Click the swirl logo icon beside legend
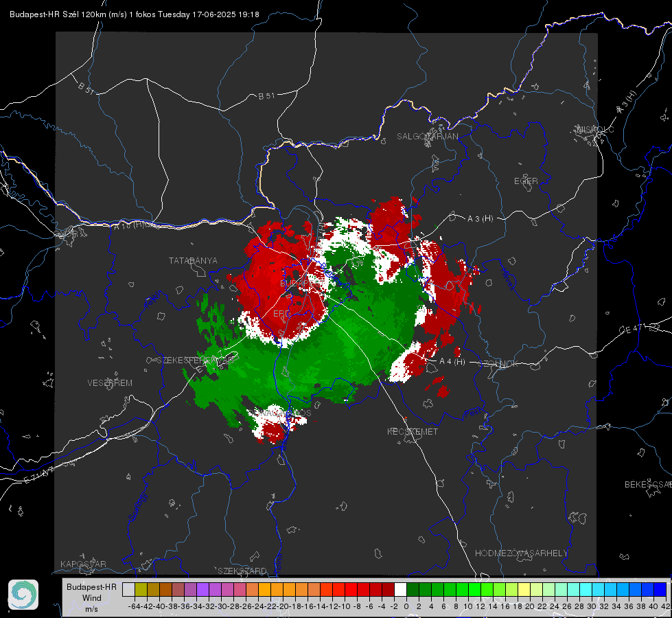 23,595
